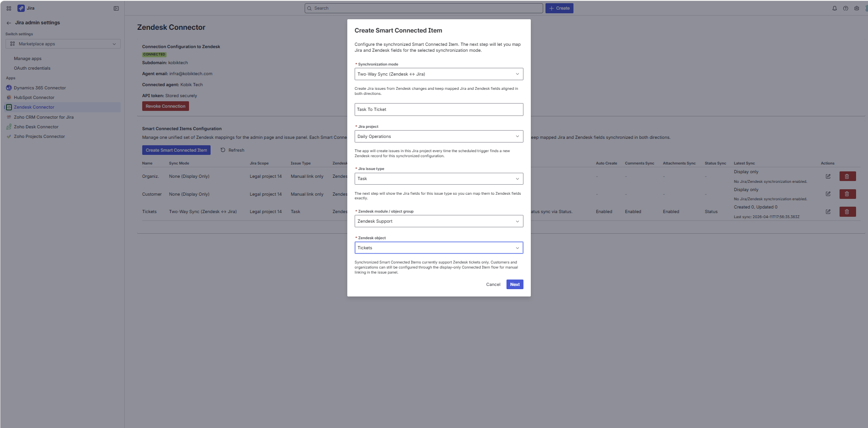Open the settings gear icon

coord(857,8)
